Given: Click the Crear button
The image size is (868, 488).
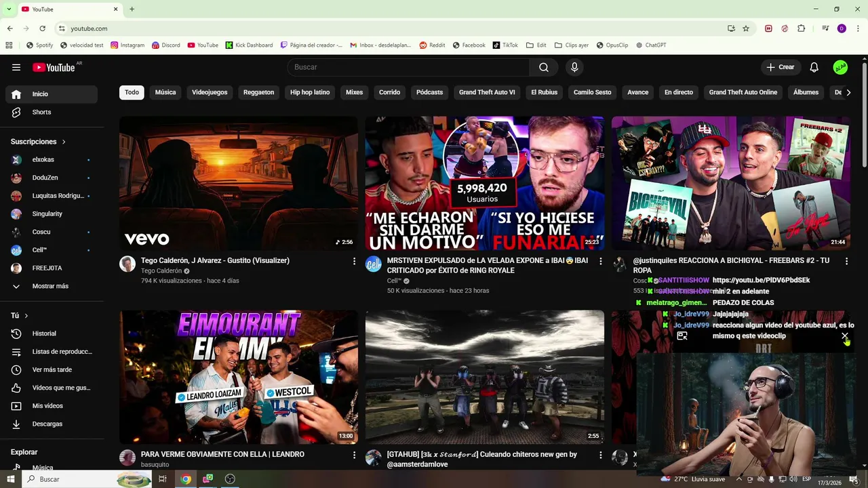Looking at the screenshot, I should (x=781, y=67).
